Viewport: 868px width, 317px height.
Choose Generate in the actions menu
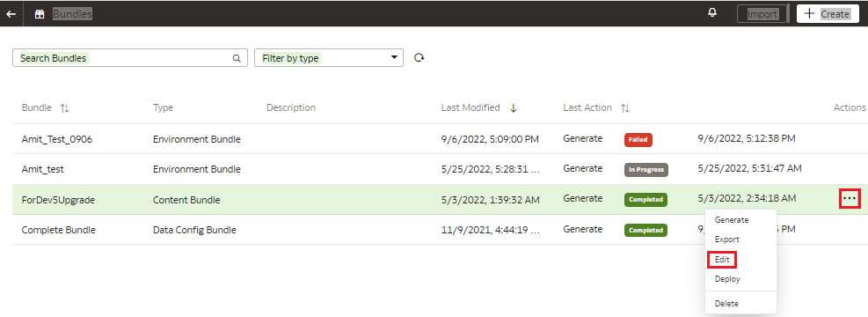pyautogui.click(x=732, y=220)
